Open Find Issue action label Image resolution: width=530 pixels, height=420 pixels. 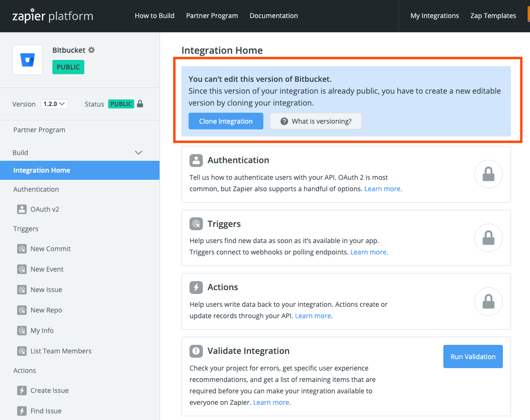point(46,411)
